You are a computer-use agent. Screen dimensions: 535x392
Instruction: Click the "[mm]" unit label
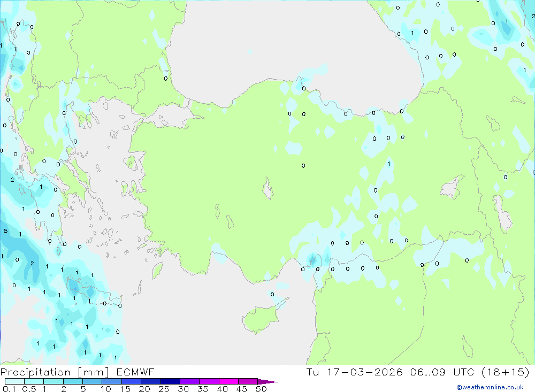tap(94, 372)
